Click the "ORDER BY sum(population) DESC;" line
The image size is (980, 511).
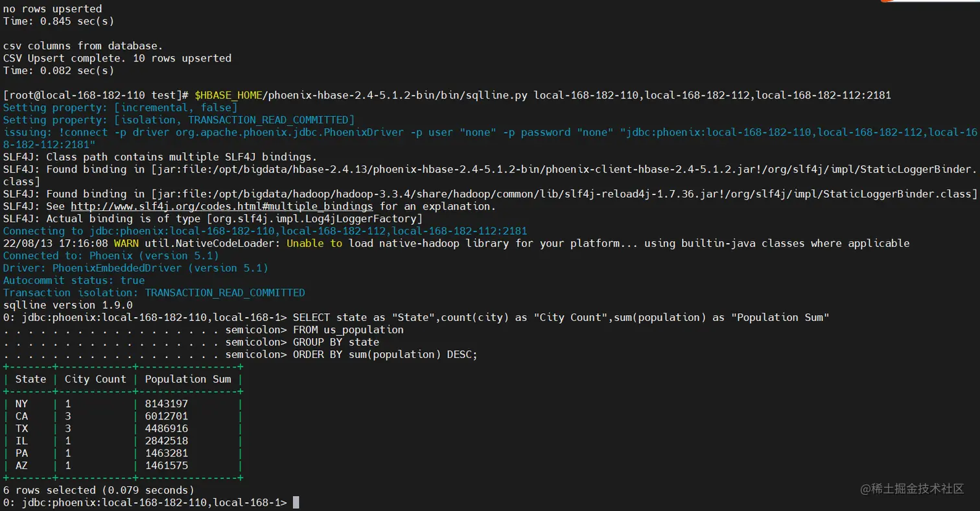(240, 354)
